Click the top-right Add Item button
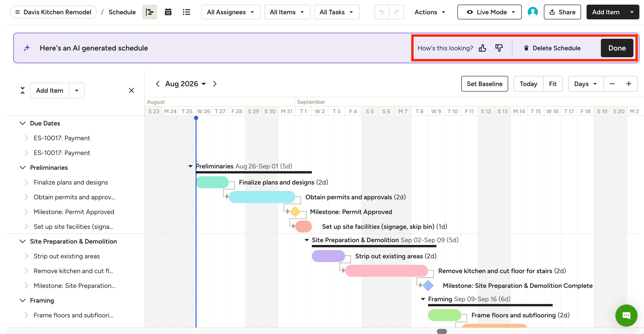The height and width of the screenshot is (334, 644). pos(605,12)
